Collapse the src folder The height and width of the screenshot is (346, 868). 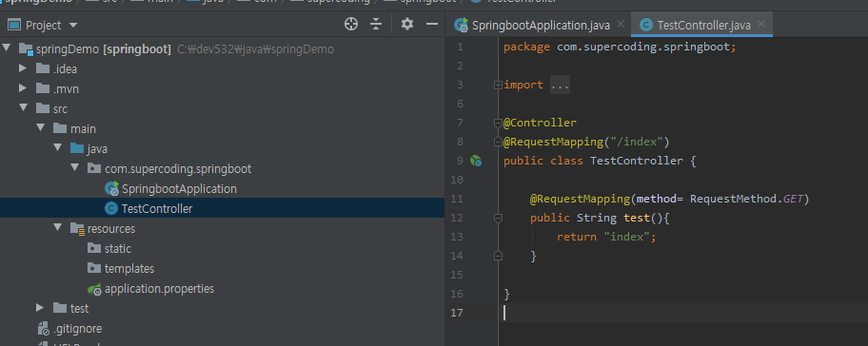point(23,108)
